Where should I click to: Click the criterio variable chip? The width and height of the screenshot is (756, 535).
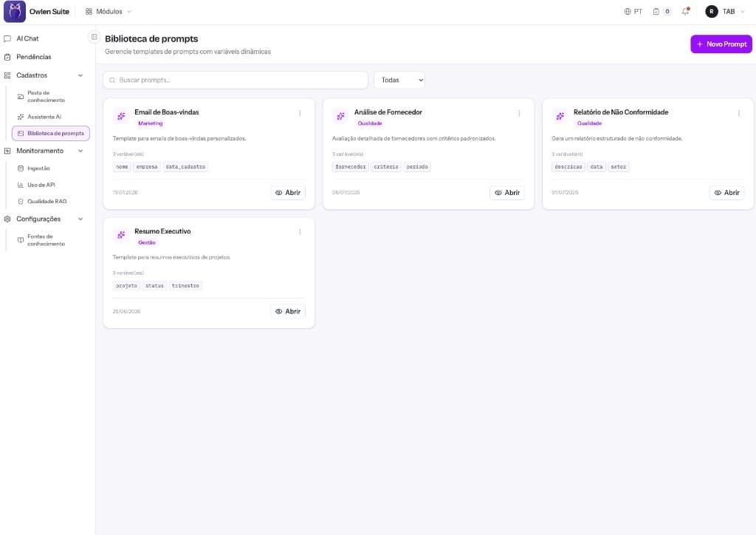click(x=386, y=167)
